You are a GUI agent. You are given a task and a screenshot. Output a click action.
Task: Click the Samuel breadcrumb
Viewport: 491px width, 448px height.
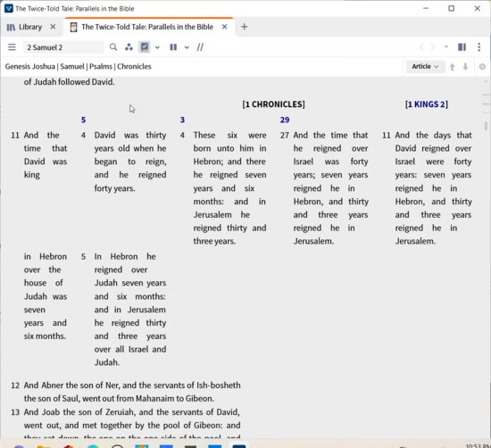point(72,66)
